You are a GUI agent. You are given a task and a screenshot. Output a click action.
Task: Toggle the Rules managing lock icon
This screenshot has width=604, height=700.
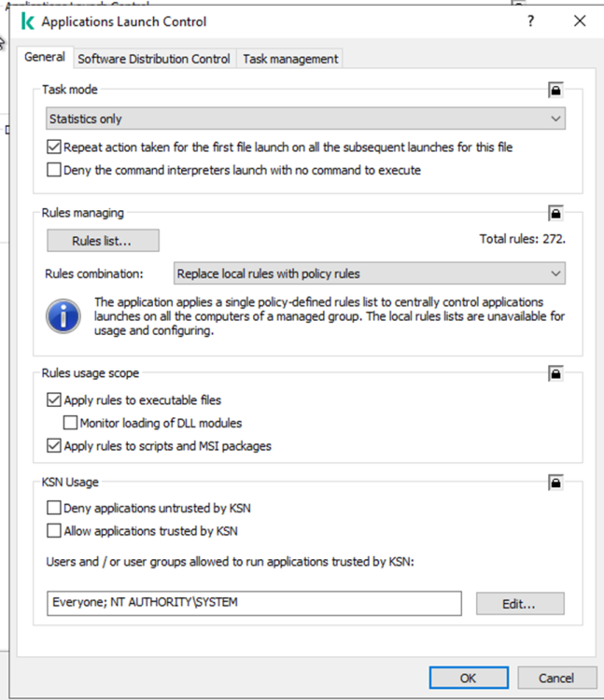click(x=555, y=213)
